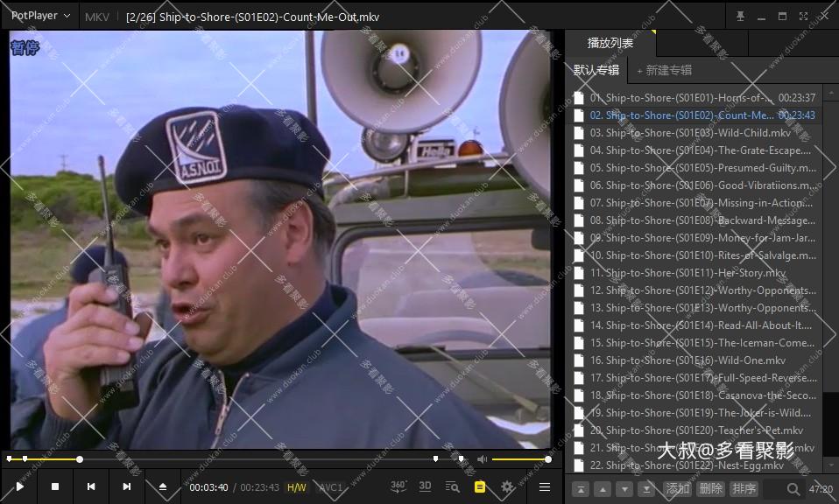This screenshot has width=839, height=504.
Task: Toggle 3D video mode
Action: (426, 486)
